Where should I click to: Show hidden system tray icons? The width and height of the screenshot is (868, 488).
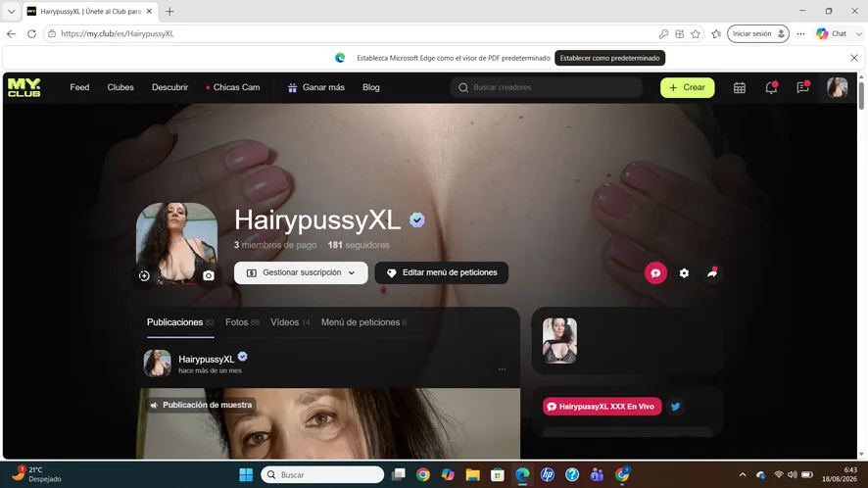pyautogui.click(x=743, y=474)
